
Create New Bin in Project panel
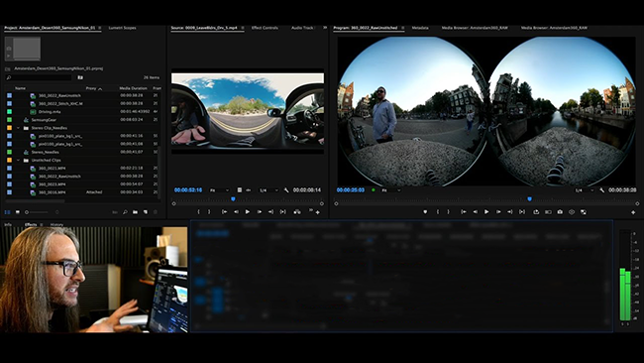[135, 212]
